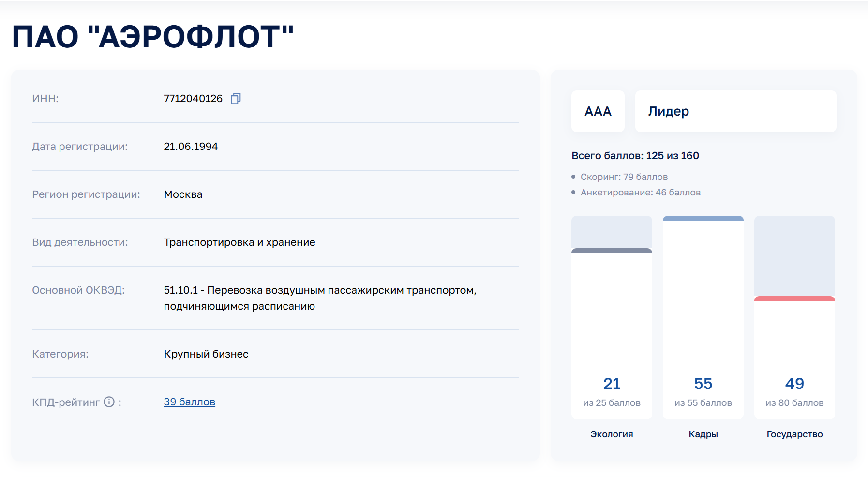868x477 pixels.
Task: Open the 39 баллов rating link
Action: tap(189, 402)
